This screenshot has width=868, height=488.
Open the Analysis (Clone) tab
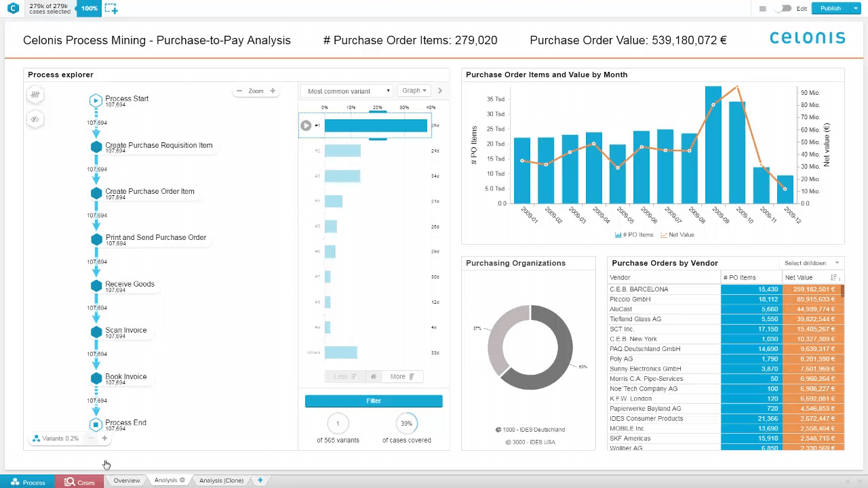pyautogui.click(x=221, y=481)
